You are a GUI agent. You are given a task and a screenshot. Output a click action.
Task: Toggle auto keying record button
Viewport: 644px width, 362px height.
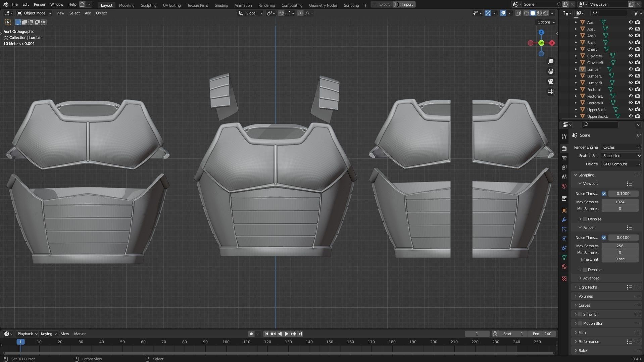pyautogui.click(x=251, y=334)
